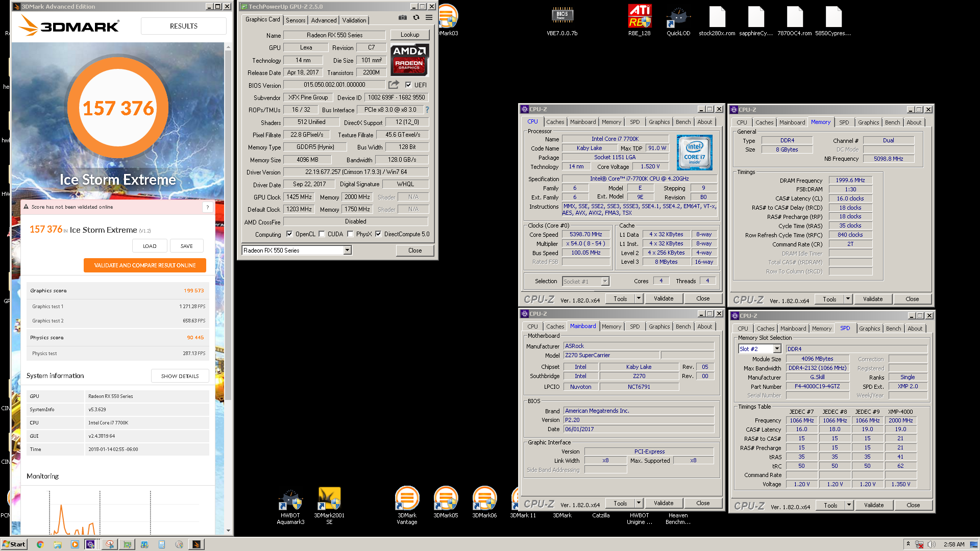Image resolution: width=980 pixels, height=551 pixels.
Task: Click the volume icon in system tray
Action: 931,544
